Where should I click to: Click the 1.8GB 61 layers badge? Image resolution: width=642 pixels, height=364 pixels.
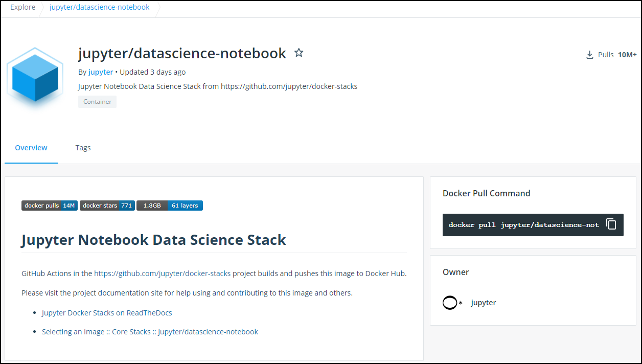[170, 206]
